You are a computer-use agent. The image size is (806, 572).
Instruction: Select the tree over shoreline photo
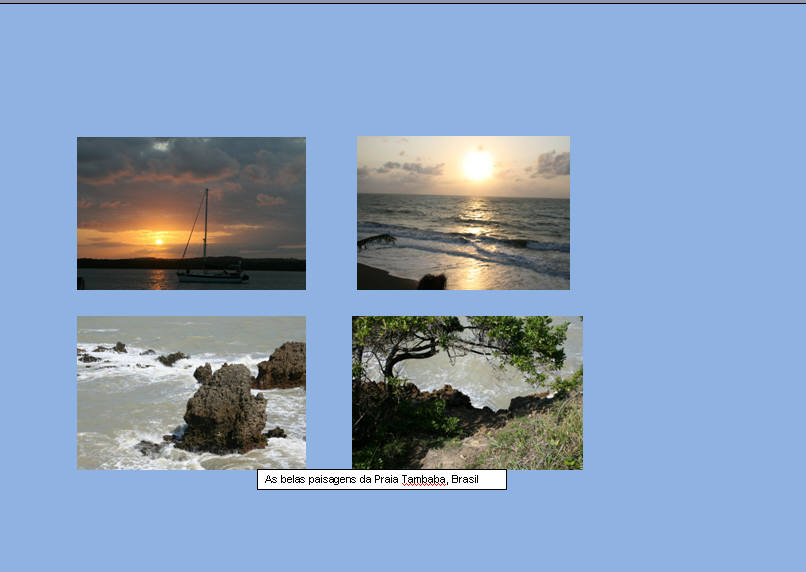click(x=467, y=393)
